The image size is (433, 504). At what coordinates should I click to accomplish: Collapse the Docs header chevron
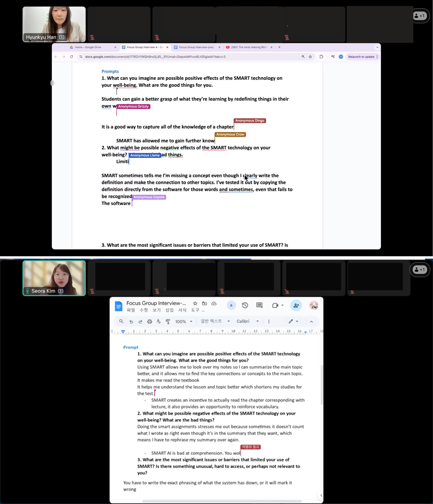click(311, 322)
